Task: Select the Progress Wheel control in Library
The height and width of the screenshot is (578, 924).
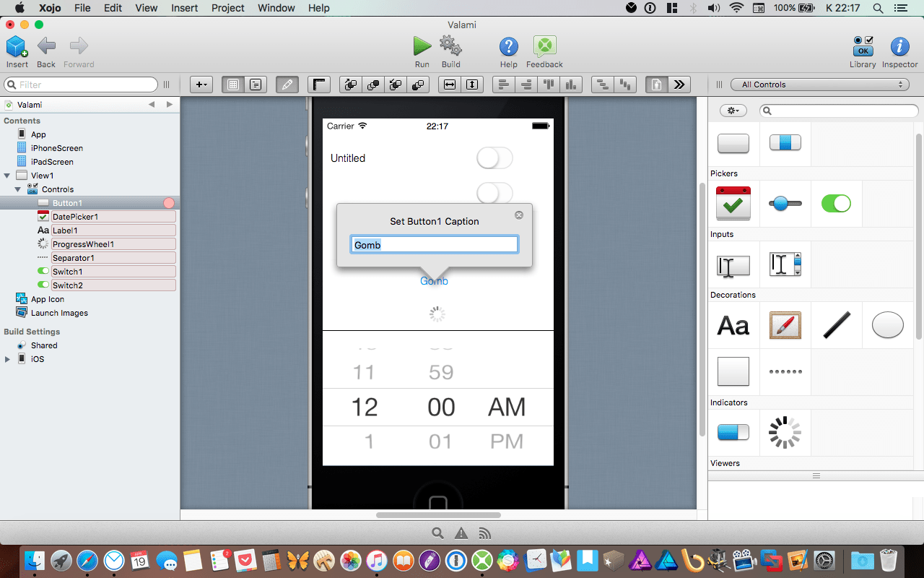Action: [x=785, y=432]
